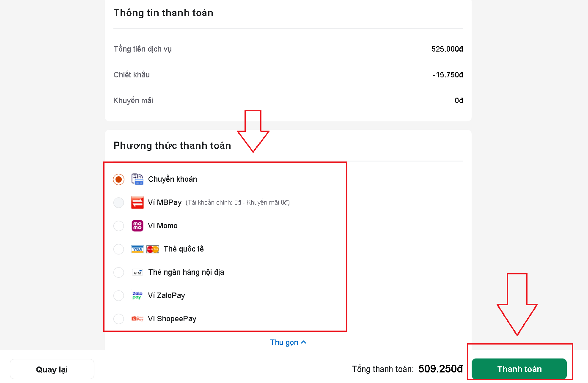
Task: Click the ATM domestic card icon
Action: tap(137, 273)
